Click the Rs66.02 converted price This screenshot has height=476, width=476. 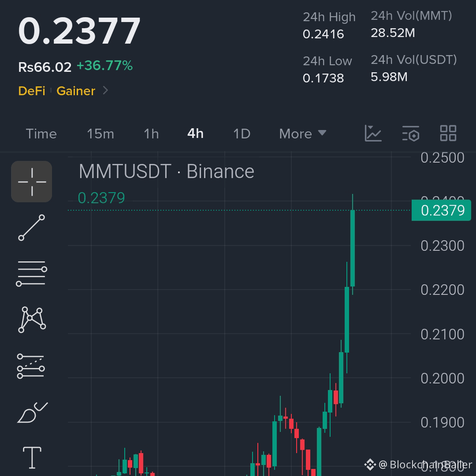tap(45, 67)
